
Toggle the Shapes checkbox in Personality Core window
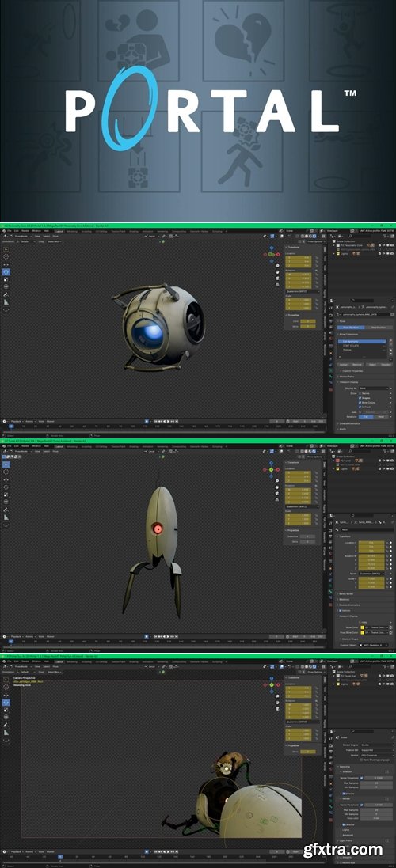click(x=360, y=398)
